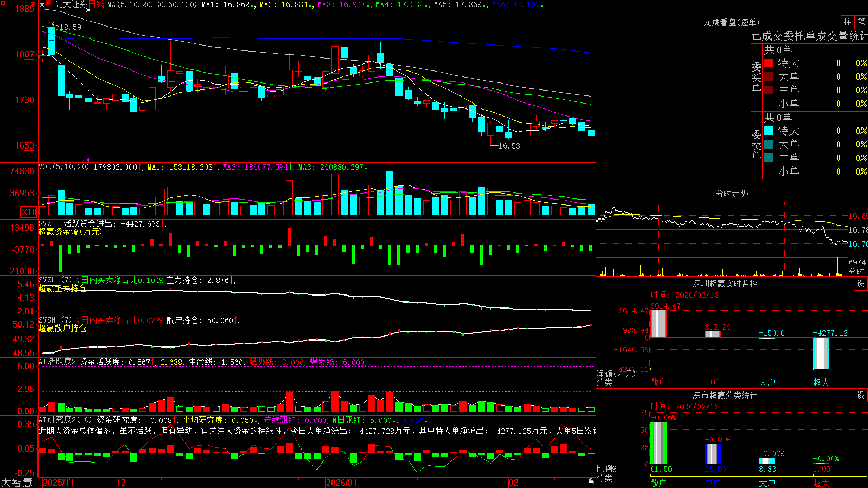Viewport: 868px width, 488px height.
Task: Click the 散户 green bar showing 61.56
Action: tap(658, 442)
